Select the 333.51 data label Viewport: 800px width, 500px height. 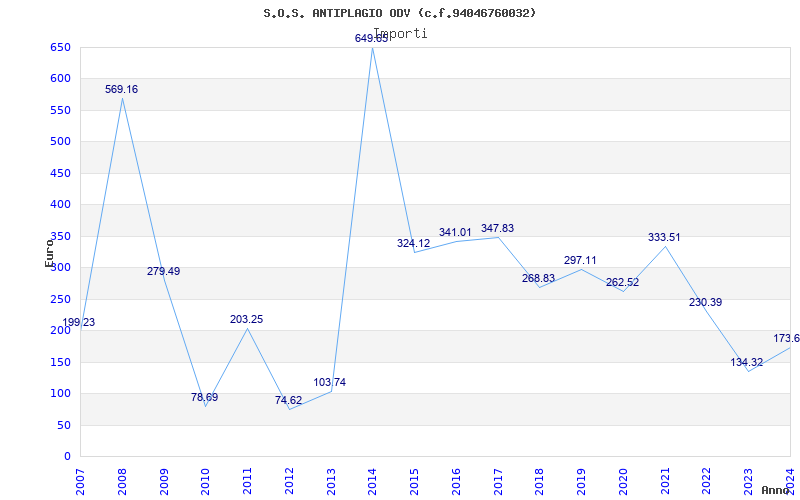[664, 237]
